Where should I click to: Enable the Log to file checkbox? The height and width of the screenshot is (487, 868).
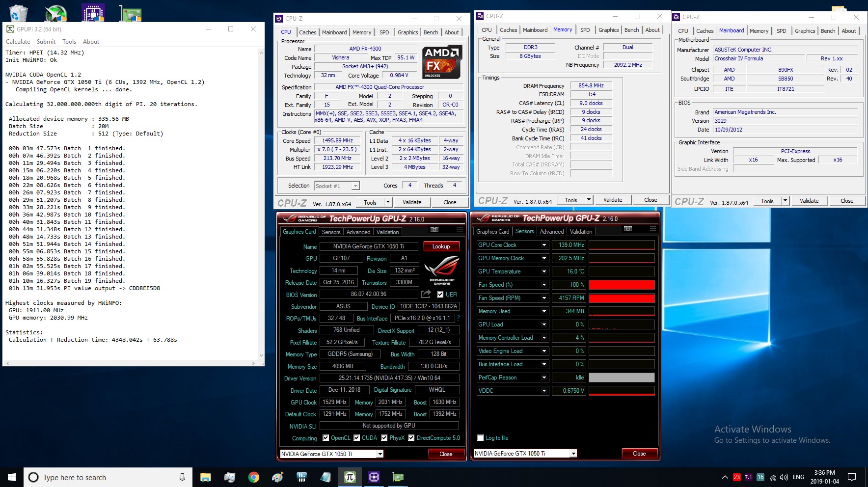click(481, 438)
